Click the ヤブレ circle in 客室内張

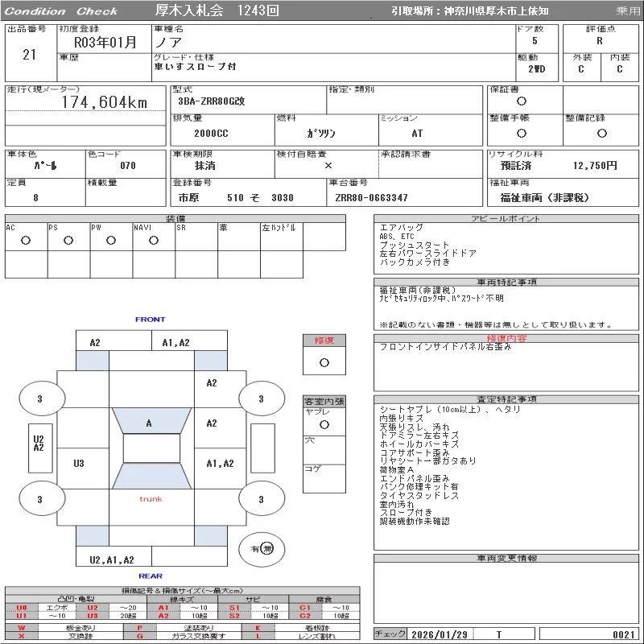[324, 425]
